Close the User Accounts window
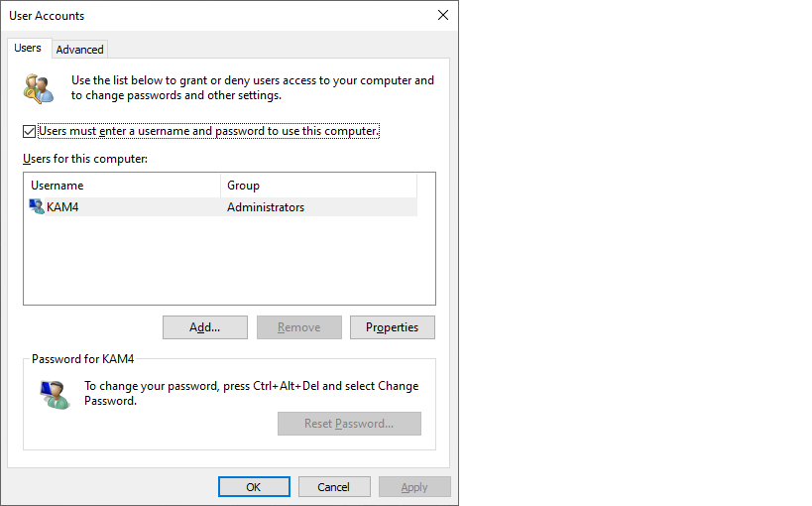Image resolution: width=812 pixels, height=506 pixels. pos(443,15)
